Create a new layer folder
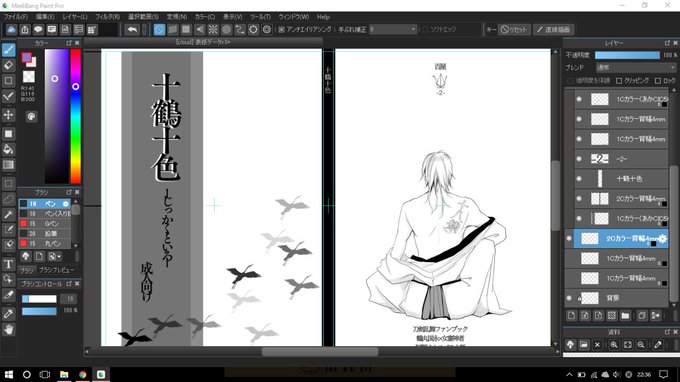Screen dimensions: 680x382 625,315
